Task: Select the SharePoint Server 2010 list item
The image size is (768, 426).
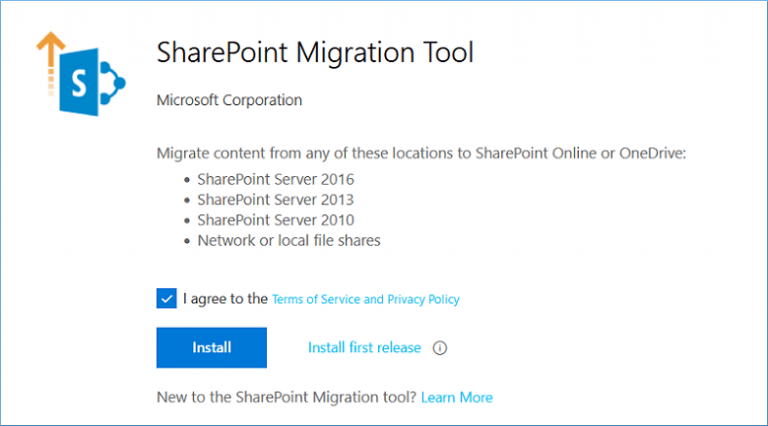Action: point(275,220)
